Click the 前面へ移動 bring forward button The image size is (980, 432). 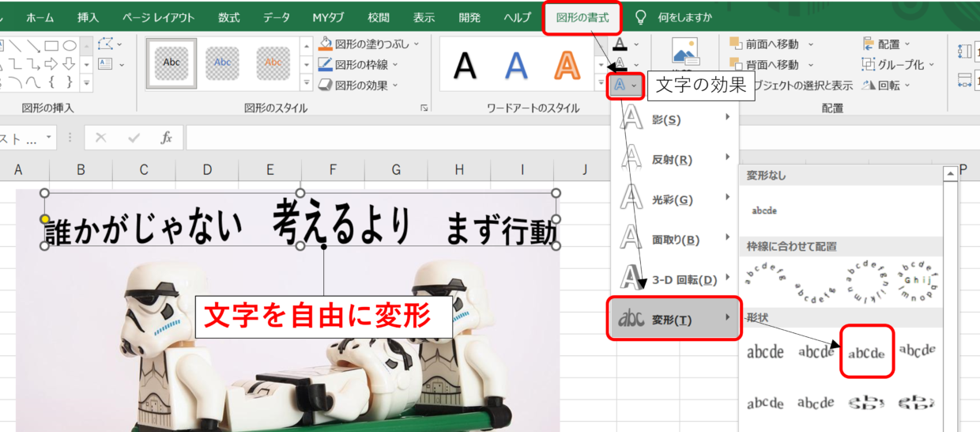[x=763, y=44]
